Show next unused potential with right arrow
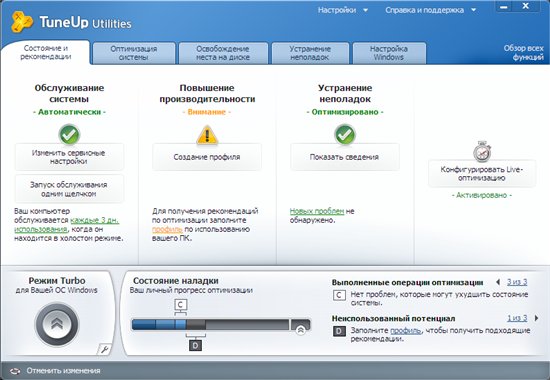 [x=536, y=318]
